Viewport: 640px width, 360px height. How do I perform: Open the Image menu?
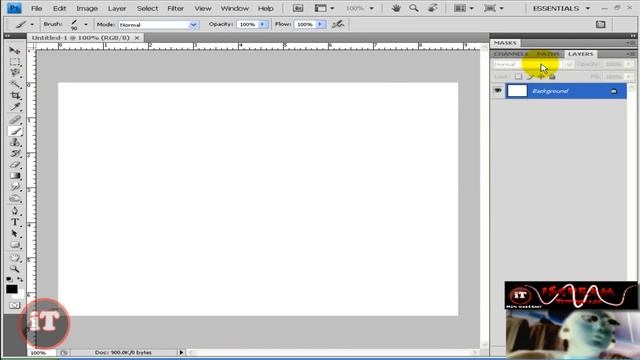[87, 8]
